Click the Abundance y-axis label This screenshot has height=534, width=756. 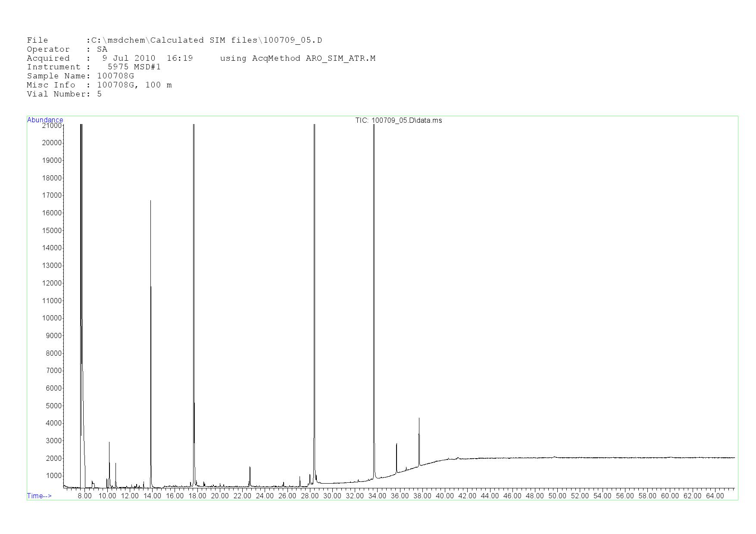click(x=45, y=120)
